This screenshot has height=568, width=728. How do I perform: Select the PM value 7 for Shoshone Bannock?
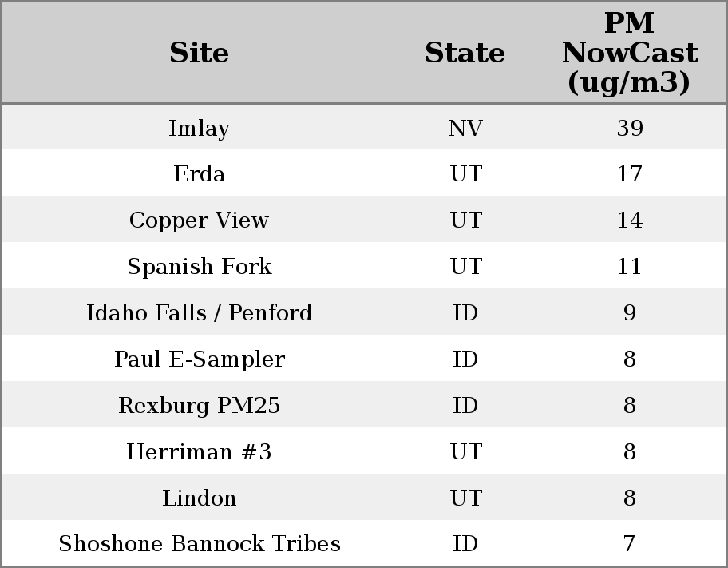[629, 544]
